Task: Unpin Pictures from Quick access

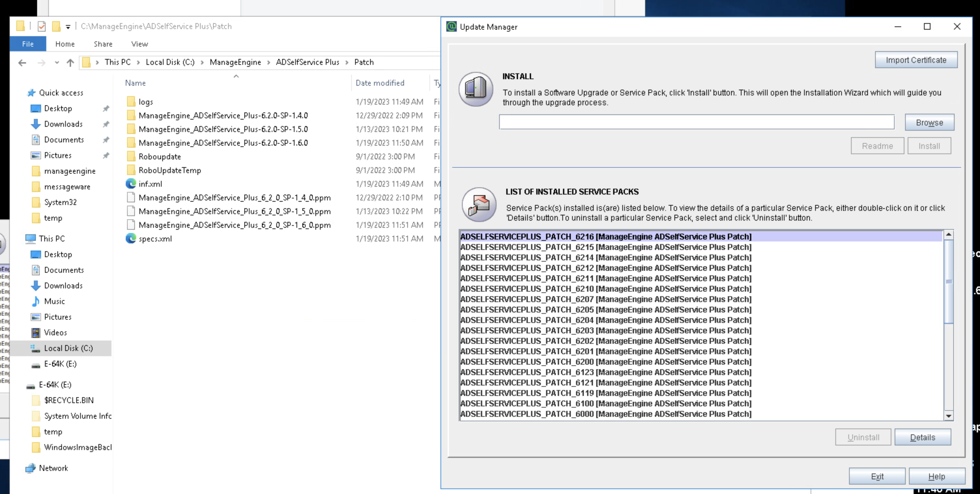Action: click(106, 155)
